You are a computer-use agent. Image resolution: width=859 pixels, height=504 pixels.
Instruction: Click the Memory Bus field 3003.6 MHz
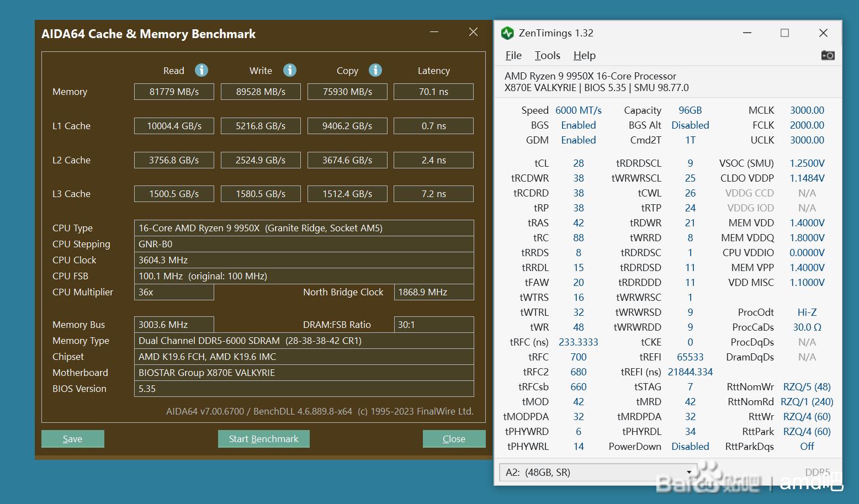click(174, 325)
